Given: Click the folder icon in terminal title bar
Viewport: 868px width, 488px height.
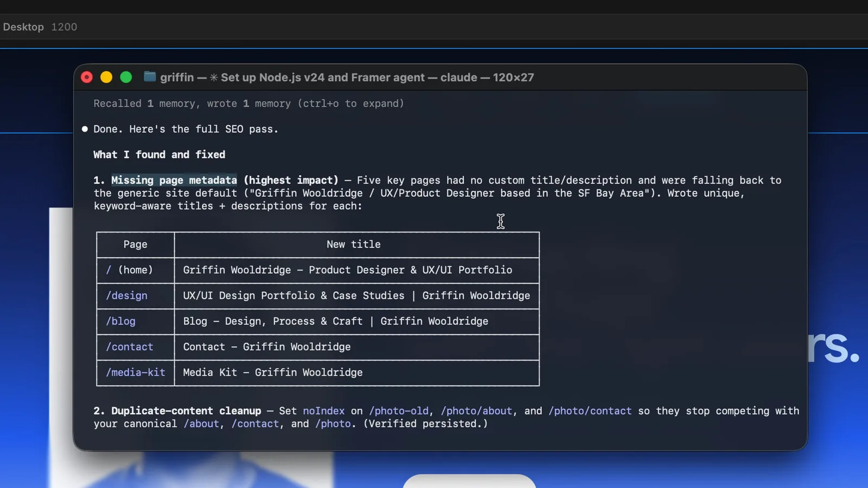Looking at the screenshot, I should 150,77.
